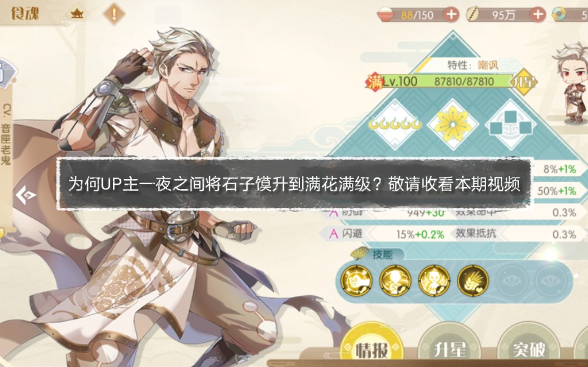Open the fourth wing-heart skill icon
588x367 pixels.
click(473, 280)
